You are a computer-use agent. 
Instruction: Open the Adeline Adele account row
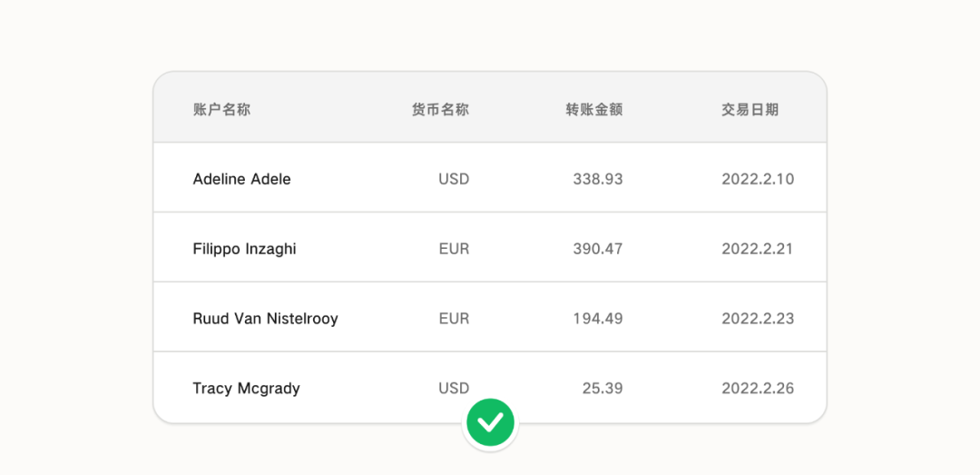490,178
